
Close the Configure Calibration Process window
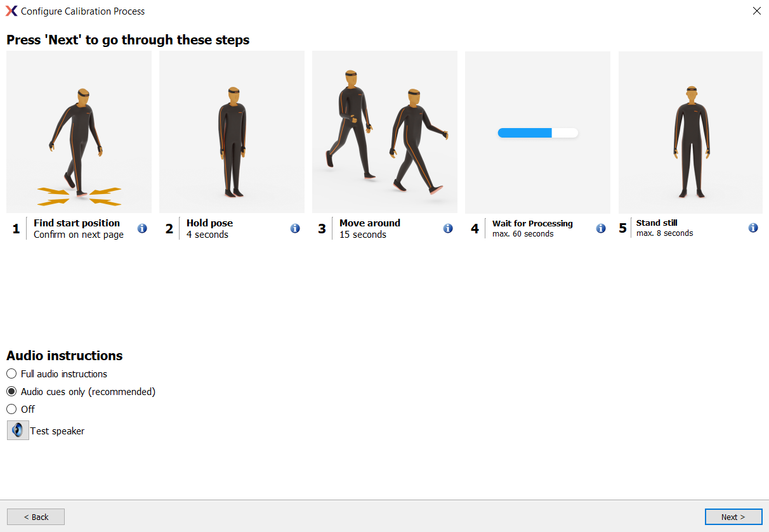click(x=756, y=11)
